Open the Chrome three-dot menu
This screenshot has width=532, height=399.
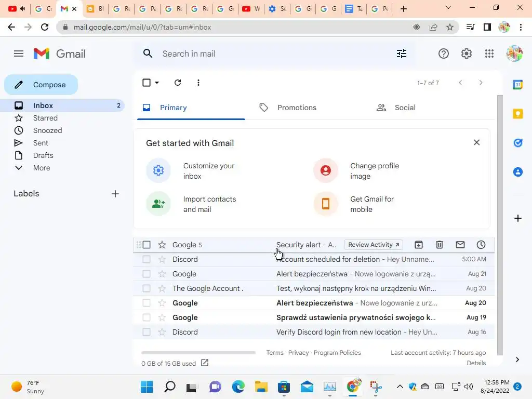(521, 27)
